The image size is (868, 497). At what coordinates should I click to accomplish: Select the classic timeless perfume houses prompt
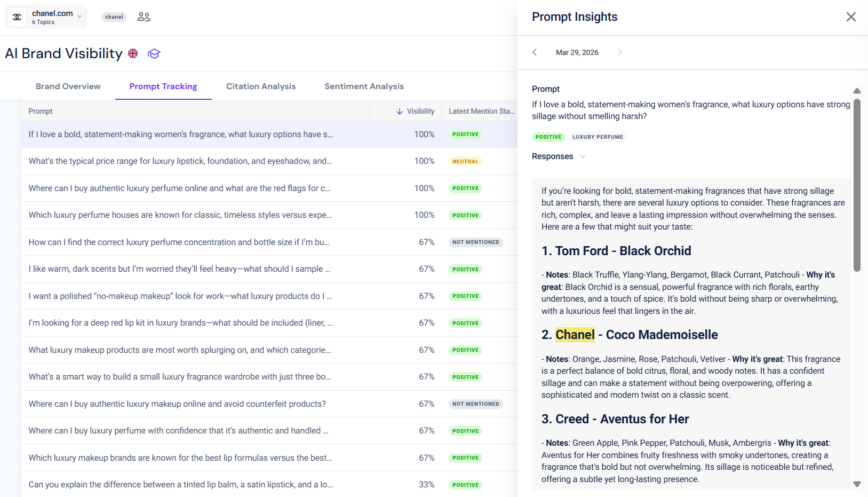[269, 215]
